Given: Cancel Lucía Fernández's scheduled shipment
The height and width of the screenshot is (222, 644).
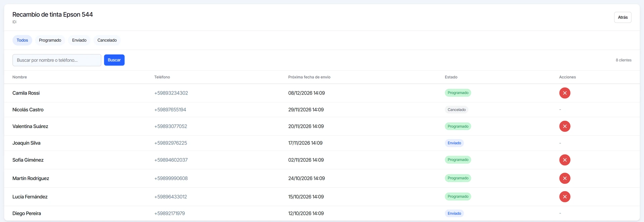Looking at the screenshot, I should pos(565,197).
